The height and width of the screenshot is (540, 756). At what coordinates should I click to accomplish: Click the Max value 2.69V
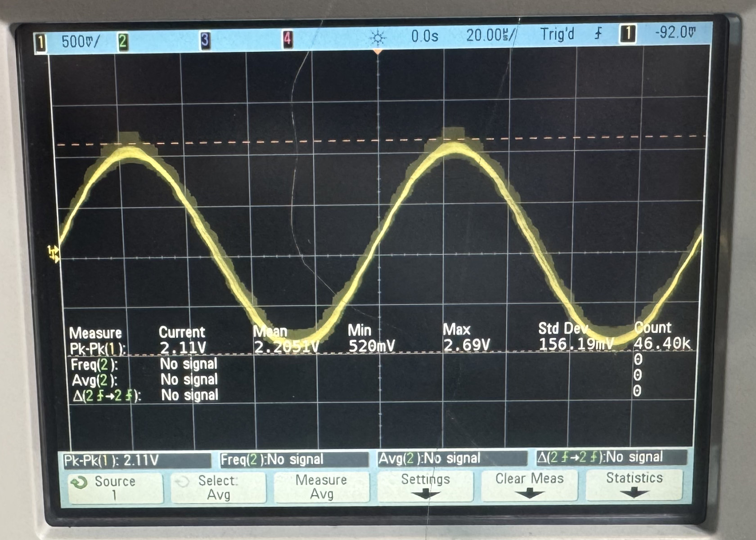(x=467, y=345)
